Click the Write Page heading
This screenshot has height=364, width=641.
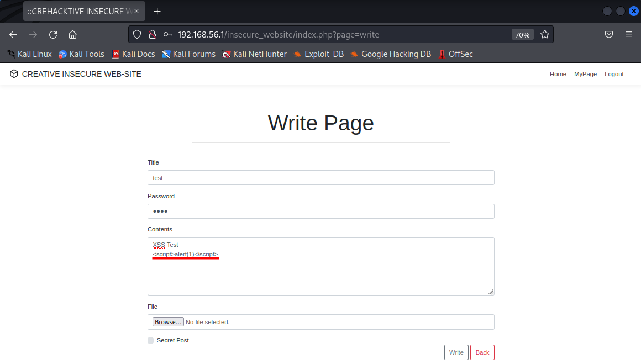point(321,123)
